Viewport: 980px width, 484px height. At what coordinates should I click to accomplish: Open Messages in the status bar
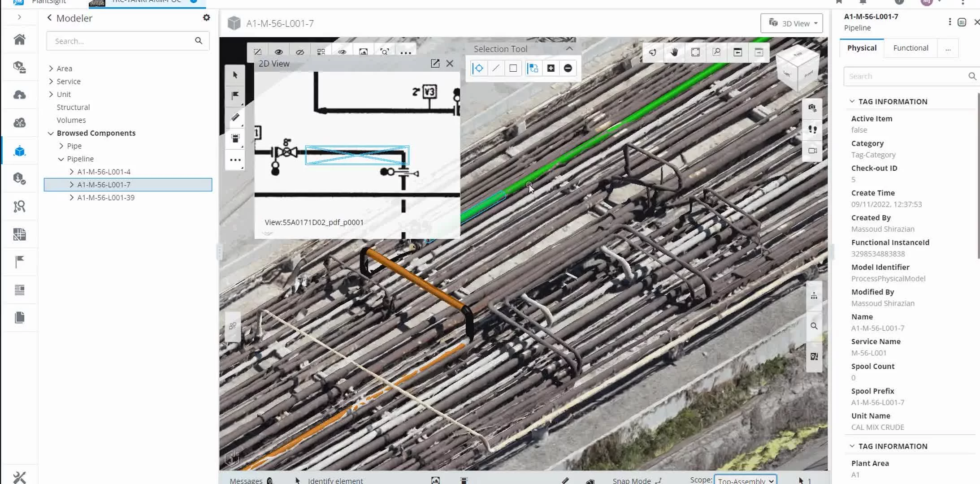tap(251, 480)
